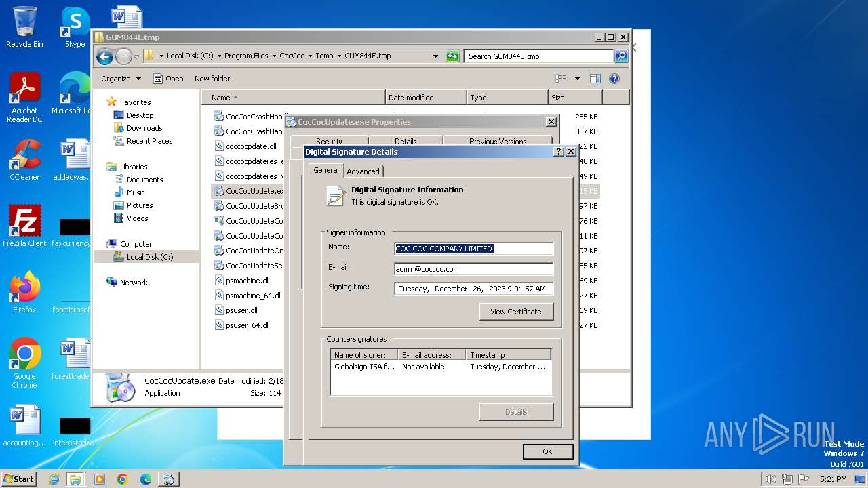Click Program Files in the address path
The width and height of the screenshot is (868, 488).
246,56
